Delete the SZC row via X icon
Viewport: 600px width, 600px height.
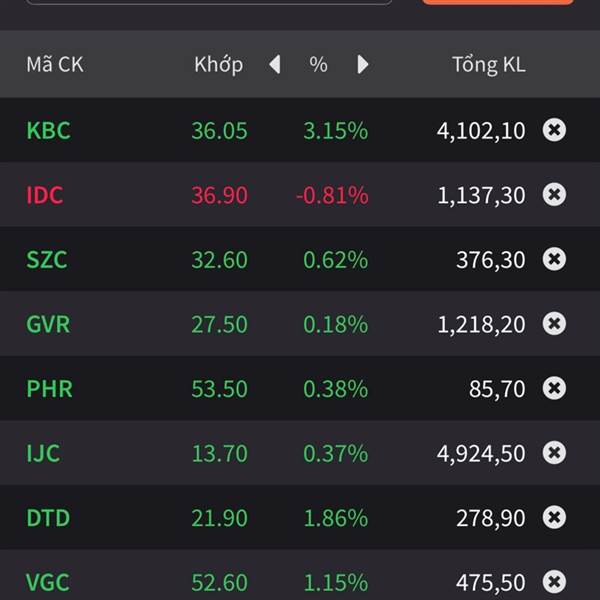coord(554,259)
